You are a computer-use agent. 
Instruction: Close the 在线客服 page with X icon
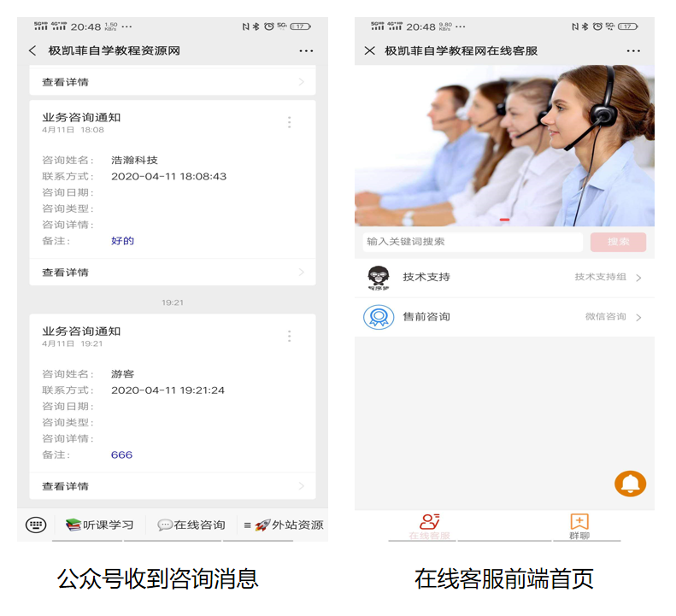(369, 51)
